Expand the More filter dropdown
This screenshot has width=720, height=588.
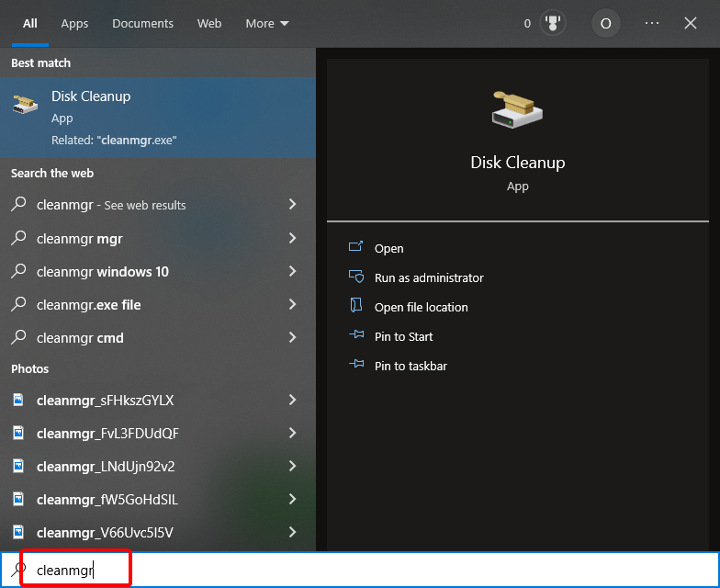pyautogui.click(x=267, y=23)
